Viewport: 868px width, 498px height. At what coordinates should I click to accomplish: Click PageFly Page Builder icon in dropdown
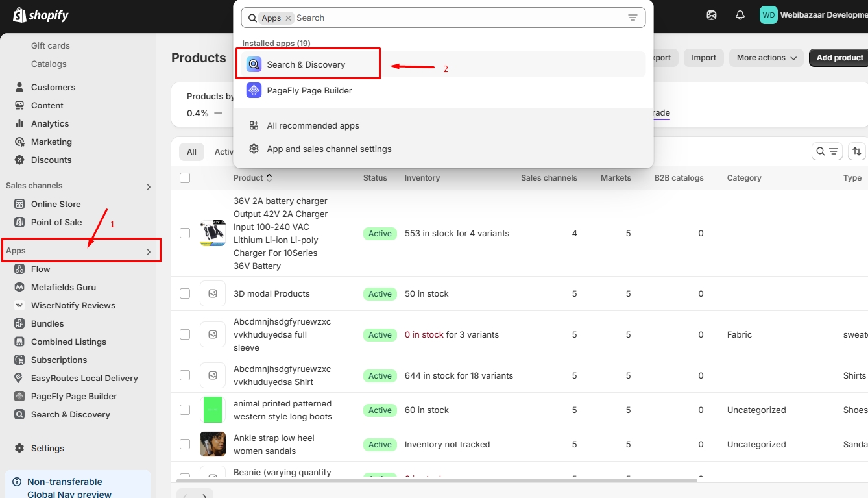(x=254, y=90)
